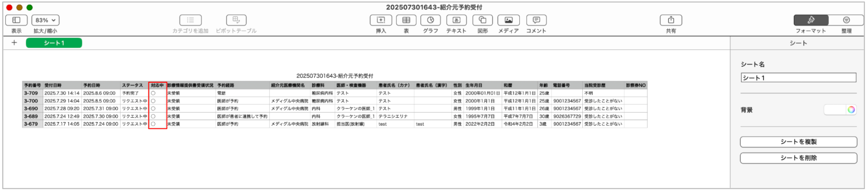Select cell 3-679 in 予約番号 column
868x192 pixels.
[x=33, y=124]
